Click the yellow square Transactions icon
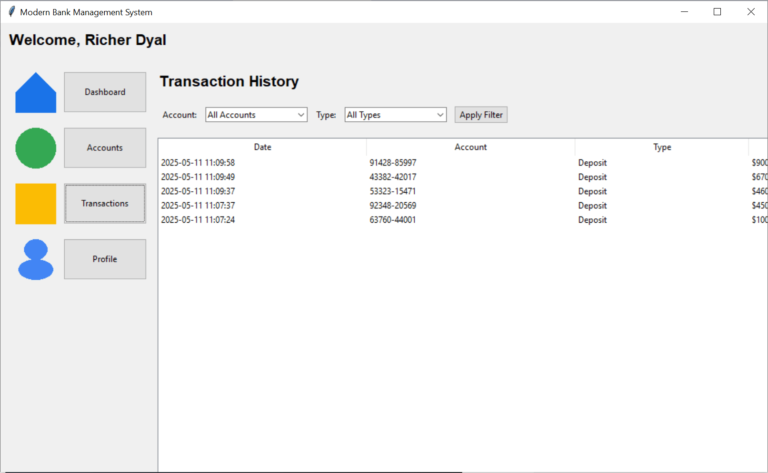The height and width of the screenshot is (473, 768). tap(36, 204)
